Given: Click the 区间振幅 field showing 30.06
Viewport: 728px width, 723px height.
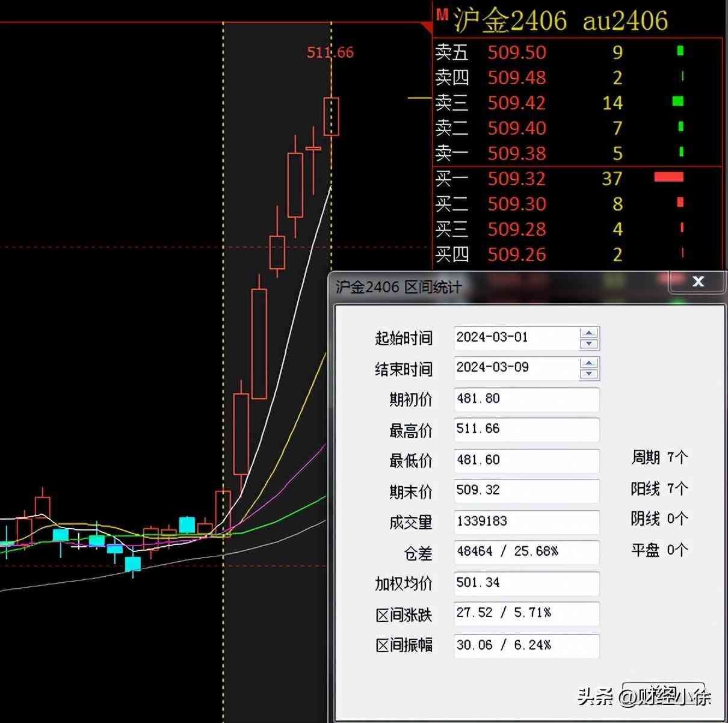Looking at the screenshot, I should click(x=526, y=645).
